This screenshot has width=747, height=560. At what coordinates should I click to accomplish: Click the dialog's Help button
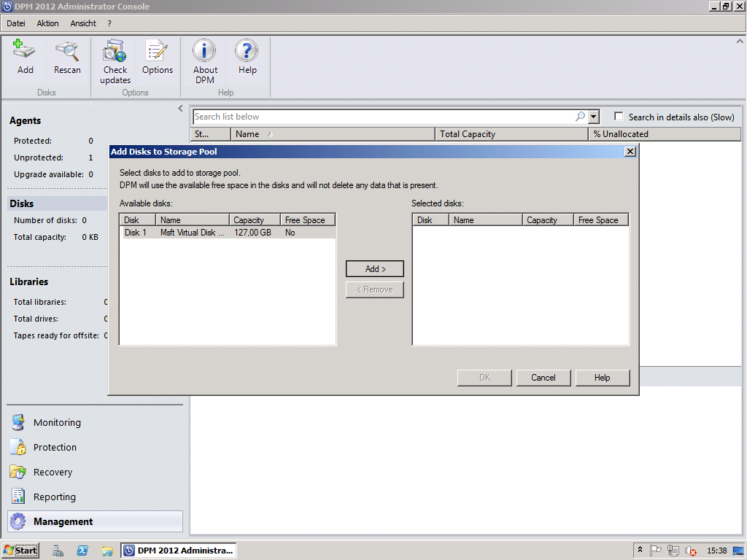603,378
